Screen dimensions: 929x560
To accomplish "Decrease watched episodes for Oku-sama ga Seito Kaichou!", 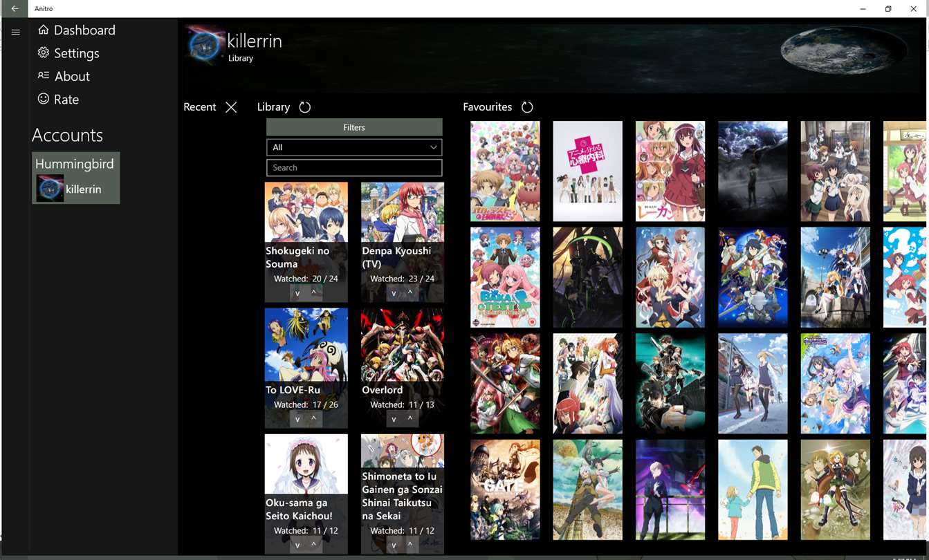I will coord(297,545).
